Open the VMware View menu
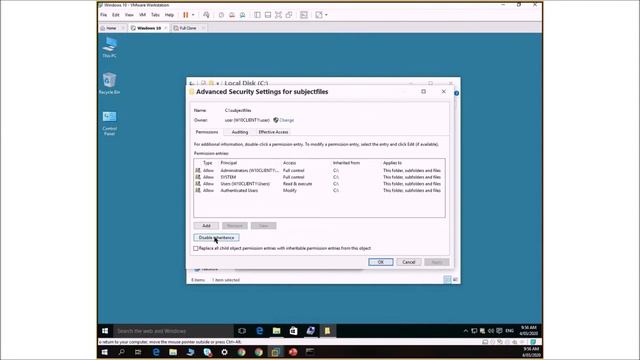Viewport: 640px width, 360px height. pyautogui.click(x=129, y=15)
